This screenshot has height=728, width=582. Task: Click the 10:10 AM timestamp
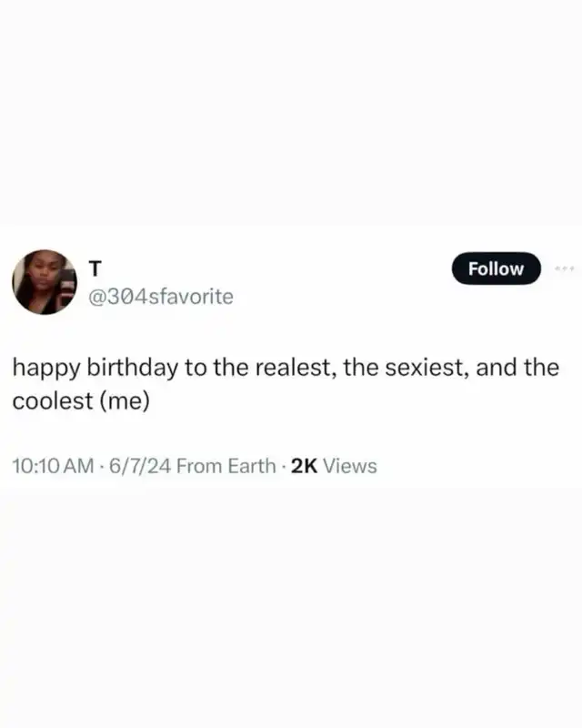53,466
